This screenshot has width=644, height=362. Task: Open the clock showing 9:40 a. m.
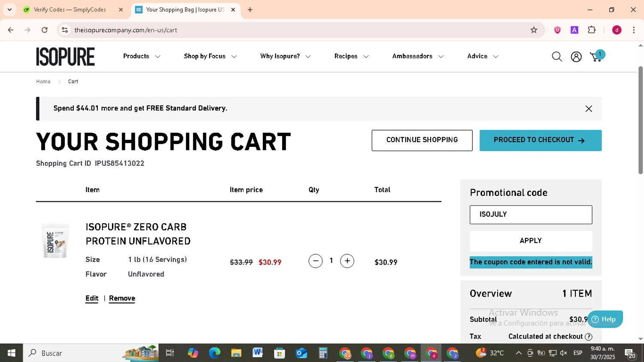(x=602, y=353)
